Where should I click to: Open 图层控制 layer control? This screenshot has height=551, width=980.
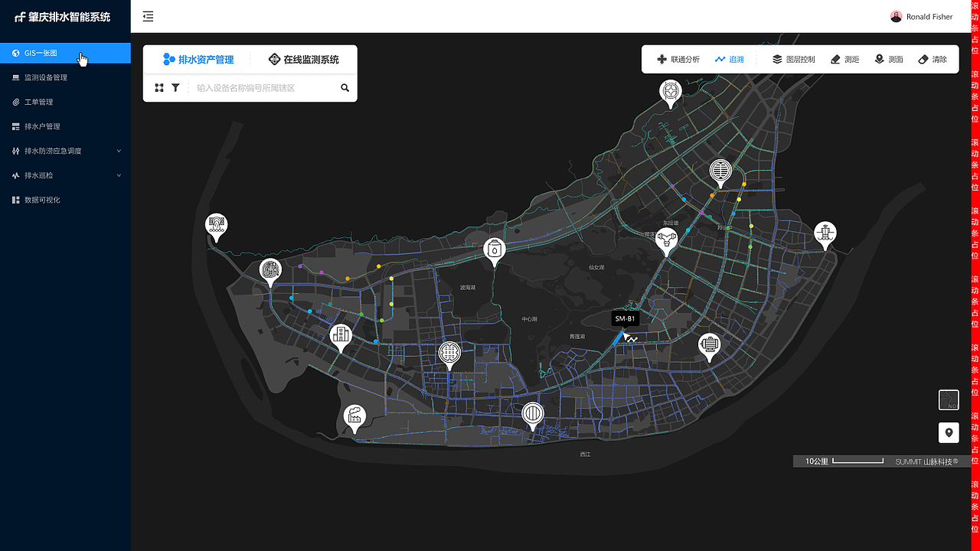(x=793, y=59)
